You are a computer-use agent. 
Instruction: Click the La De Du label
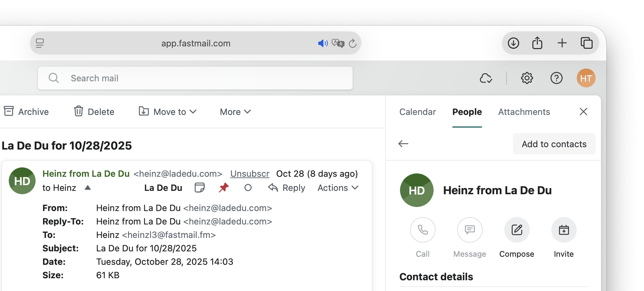(x=163, y=188)
